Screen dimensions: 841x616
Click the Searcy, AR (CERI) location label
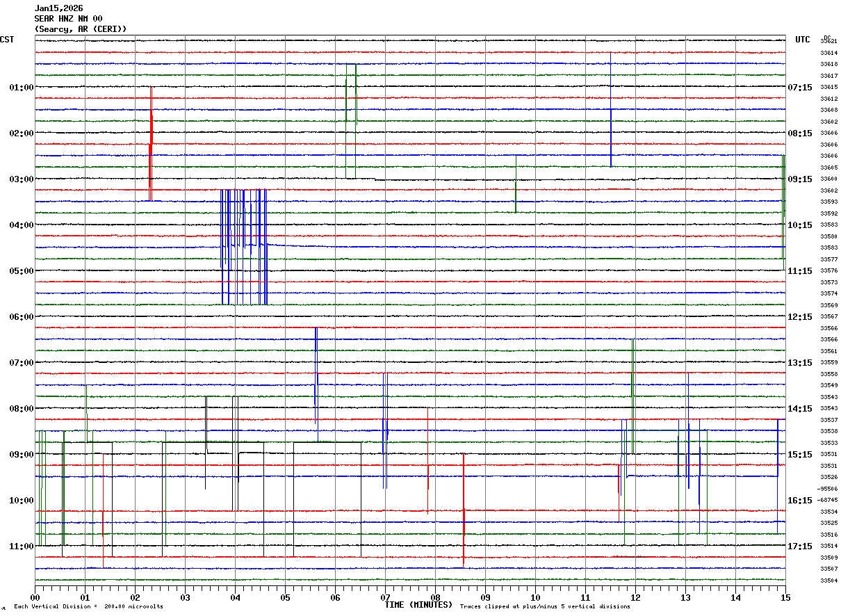tap(80, 29)
